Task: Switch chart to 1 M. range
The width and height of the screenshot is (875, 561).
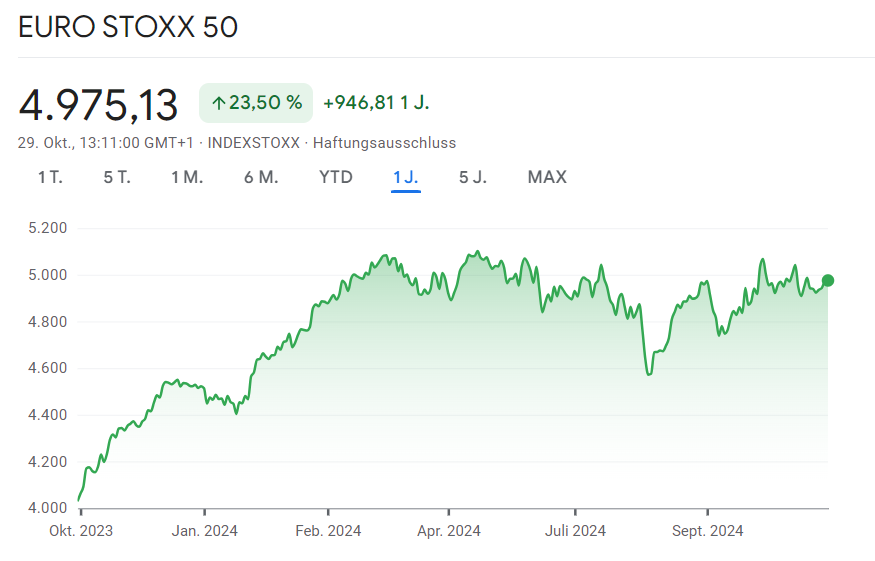Action: click(187, 178)
